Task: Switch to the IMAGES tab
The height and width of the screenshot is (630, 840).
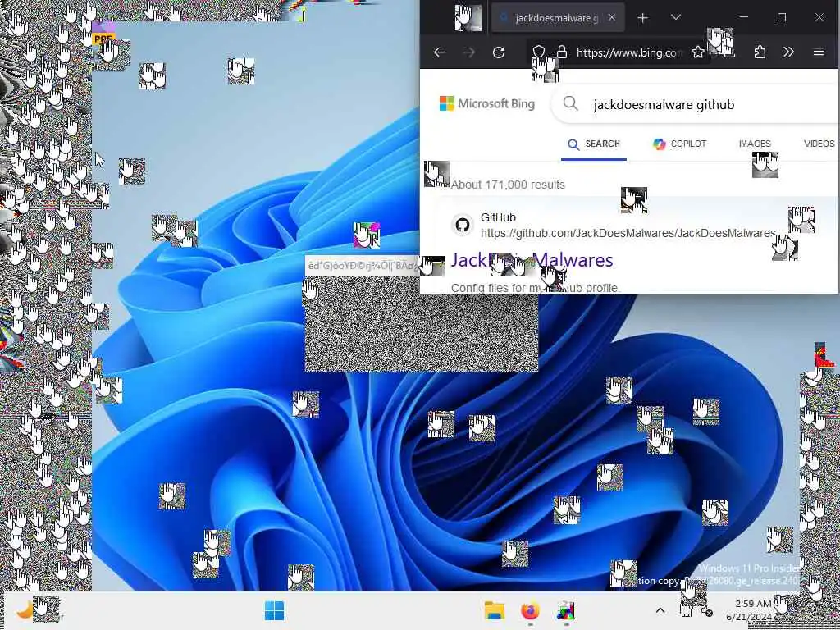Action: click(x=755, y=144)
